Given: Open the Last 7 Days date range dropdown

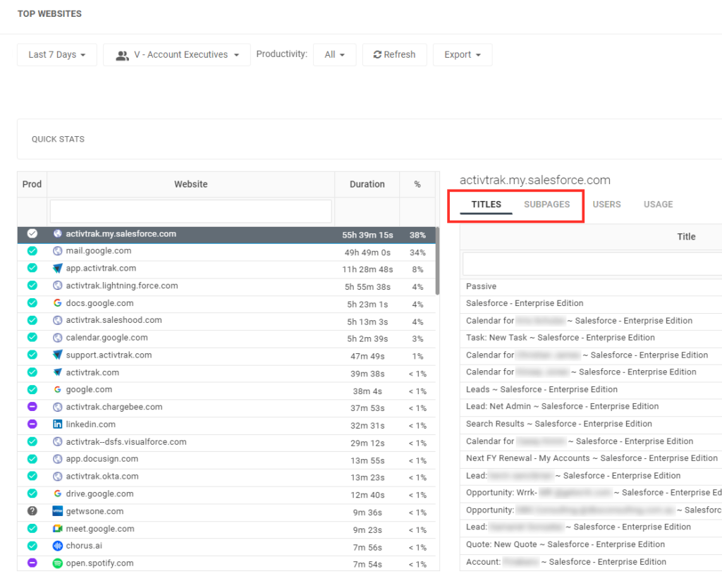Looking at the screenshot, I should pos(56,54).
